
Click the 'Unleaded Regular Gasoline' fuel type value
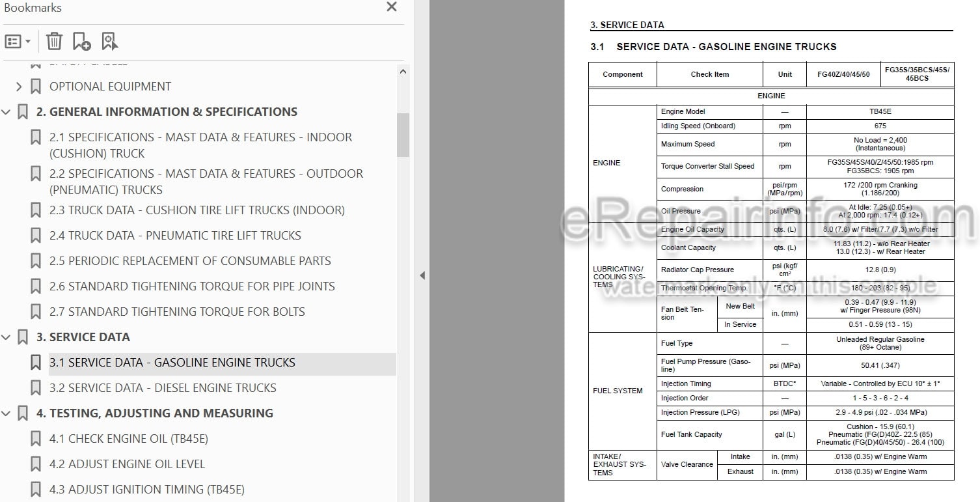(880, 344)
